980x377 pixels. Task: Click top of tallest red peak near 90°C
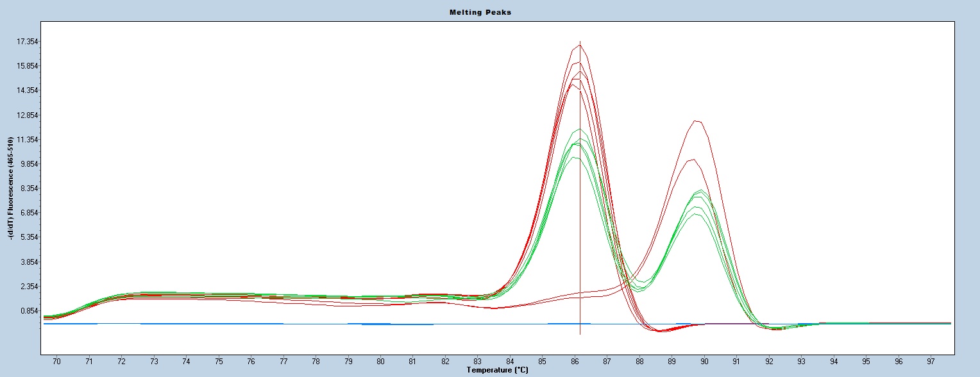697,121
